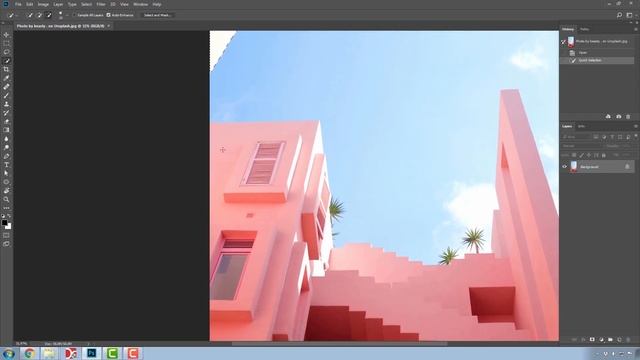Click the foreground color swatch

tap(4, 223)
